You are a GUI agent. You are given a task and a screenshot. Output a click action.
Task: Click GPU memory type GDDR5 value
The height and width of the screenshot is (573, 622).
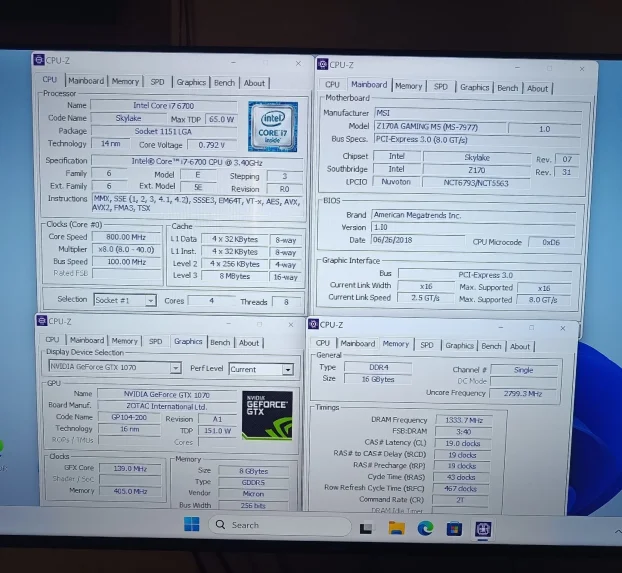pos(253,483)
